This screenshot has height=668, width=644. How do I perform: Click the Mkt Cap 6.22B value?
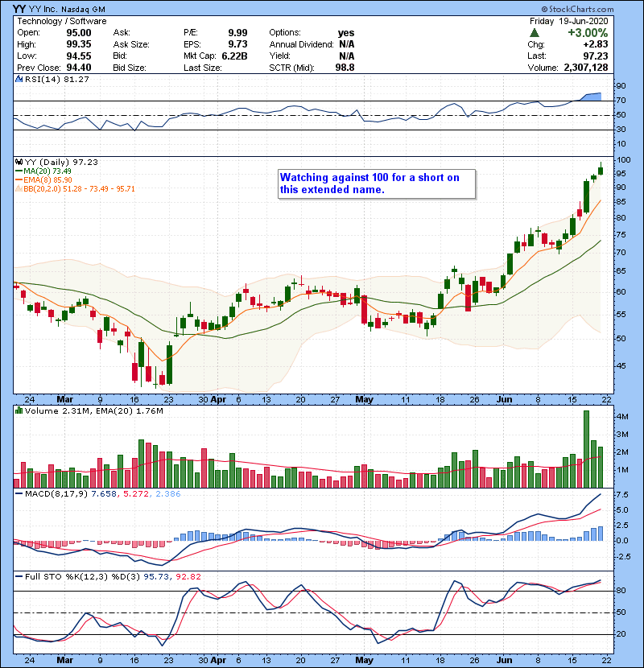tap(234, 56)
